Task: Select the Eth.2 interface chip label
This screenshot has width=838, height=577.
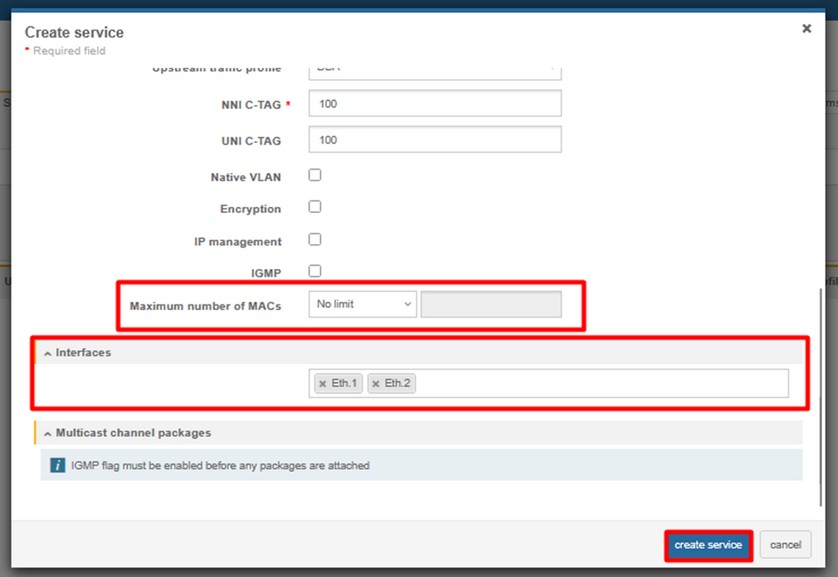Action: pyautogui.click(x=398, y=384)
